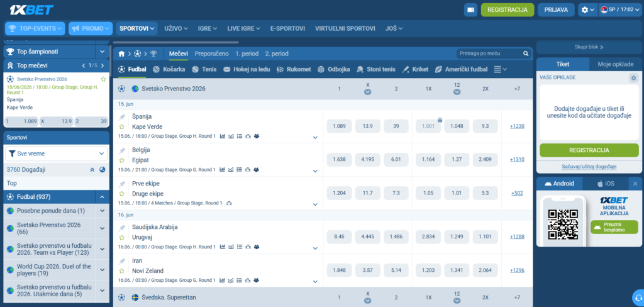The width and height of the screenshot is (644, 307).
Task: Go to E-SPORTOVI section
Action: click(287, 29)
